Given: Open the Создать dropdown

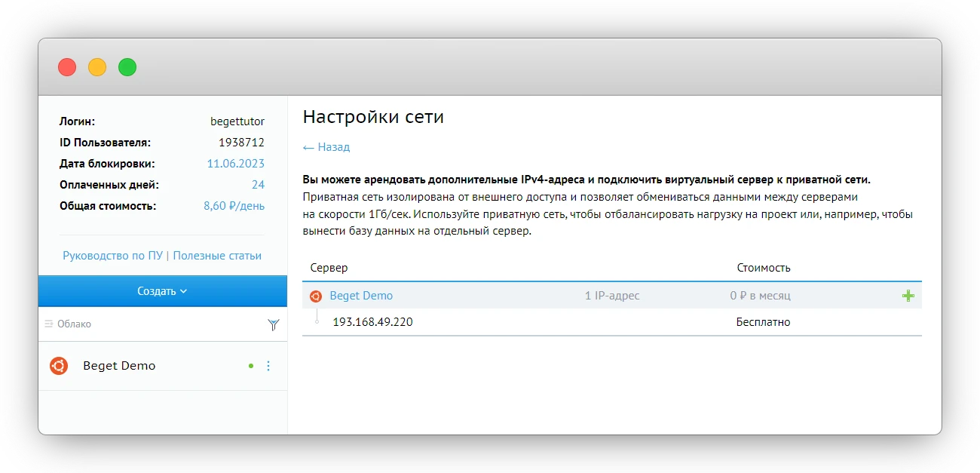Looking at the screenshot, I should (162, 290).
